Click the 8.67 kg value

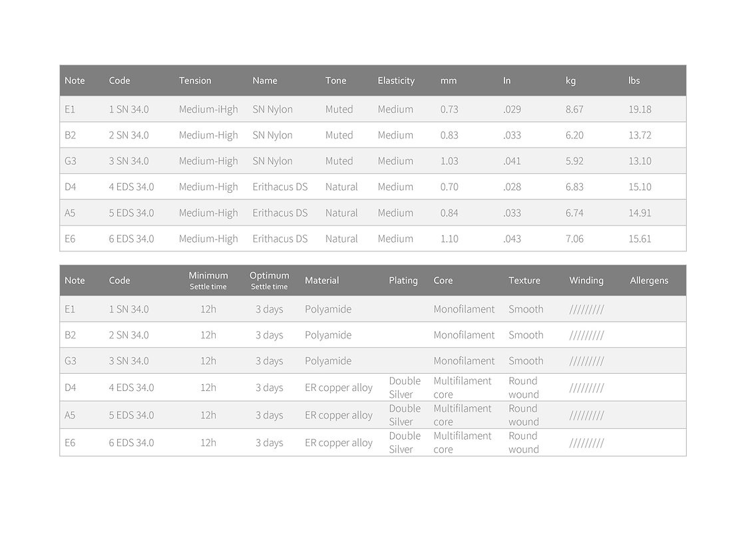click(574, 109)
